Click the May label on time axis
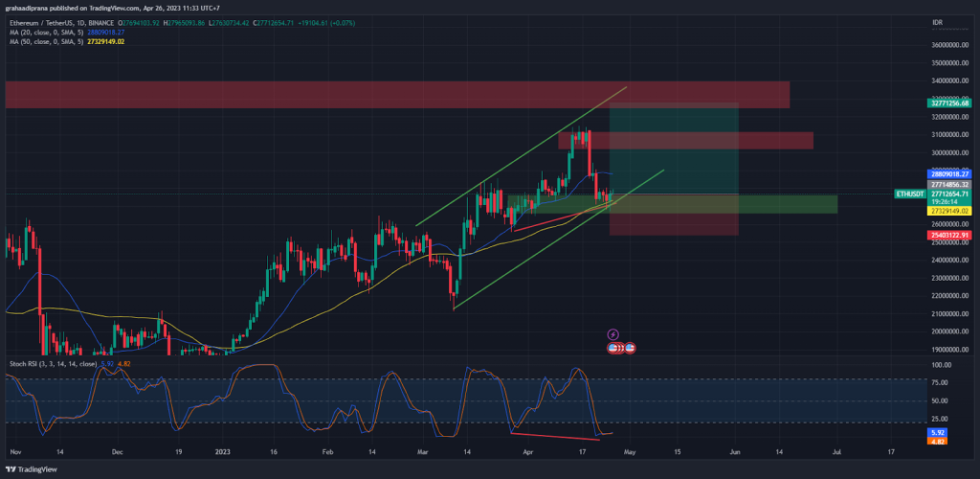 point(630,450)
